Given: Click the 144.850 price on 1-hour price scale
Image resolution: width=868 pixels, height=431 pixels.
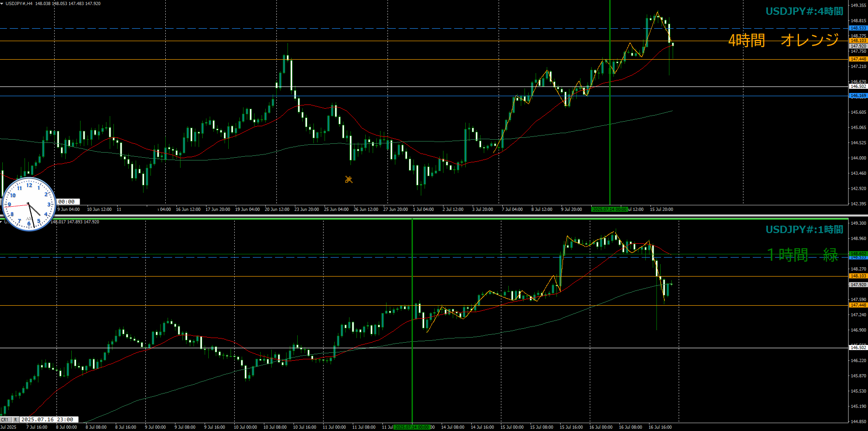Looking at the screenshot, I should point(858,422).
